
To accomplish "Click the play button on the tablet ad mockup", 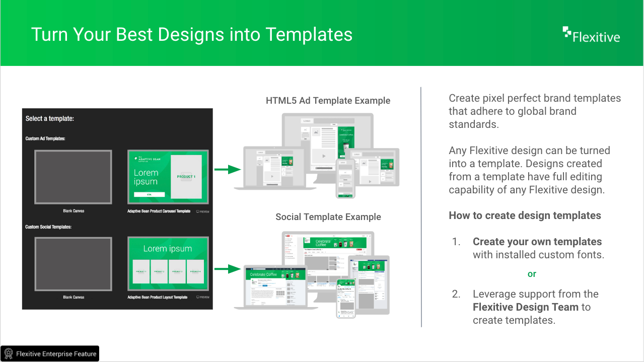I will [x=370, y=182].
